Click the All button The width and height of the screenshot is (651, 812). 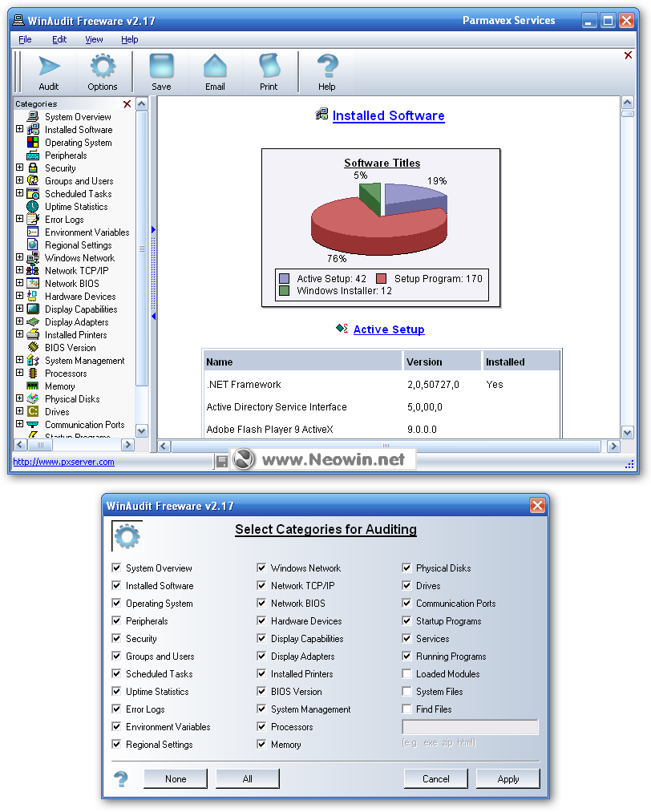coord(248,778)
